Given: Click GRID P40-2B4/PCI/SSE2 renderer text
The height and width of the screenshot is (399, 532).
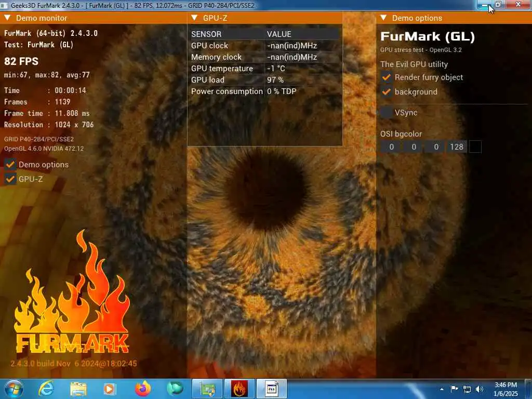Looking at the screenshot, I should pyautogui.click(x=39, y=139).
